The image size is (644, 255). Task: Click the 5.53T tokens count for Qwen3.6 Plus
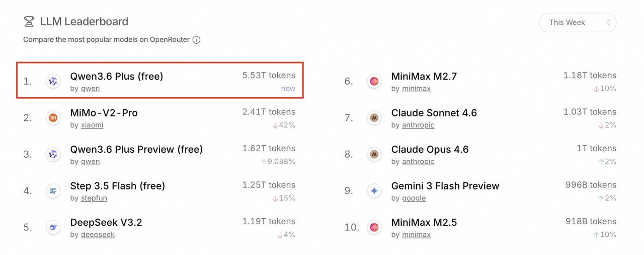[269, 76]
